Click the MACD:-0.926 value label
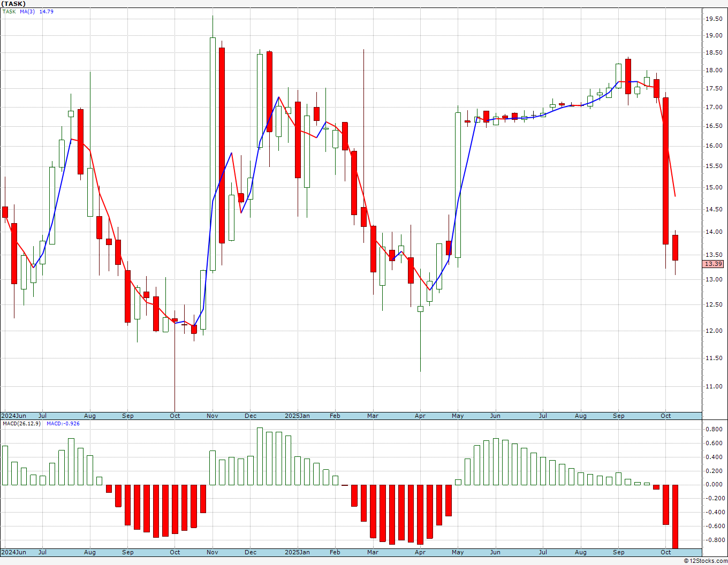The width and height of the screenshot is (728, 565). coord(63,424)
